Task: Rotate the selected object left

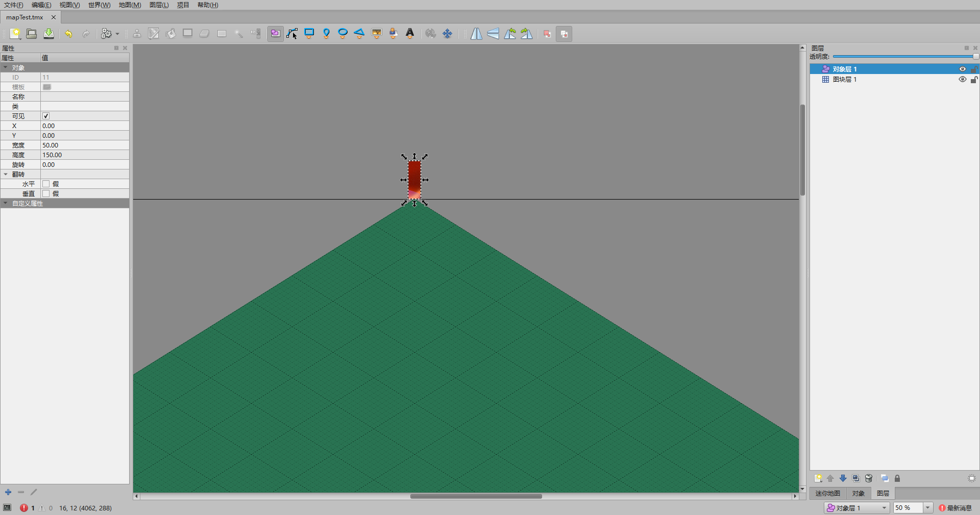Action: pyautogui.click(x=510, y=34)
